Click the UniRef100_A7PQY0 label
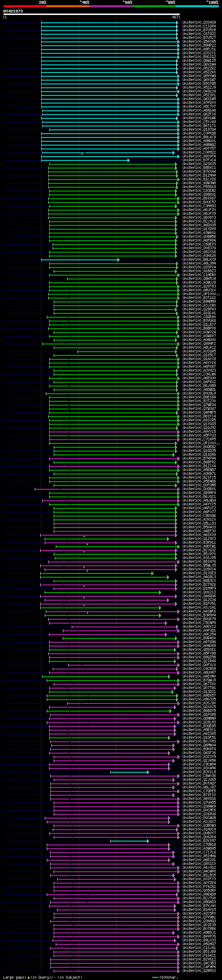Image resolution: width=222 pixels, height=980 pixels. 199,103
